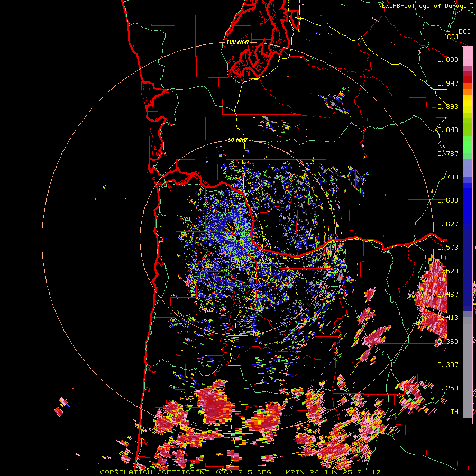Screen dimensions: 476x476
Task: Pick the lavender segment of color bar
Action: click(467, 168)
